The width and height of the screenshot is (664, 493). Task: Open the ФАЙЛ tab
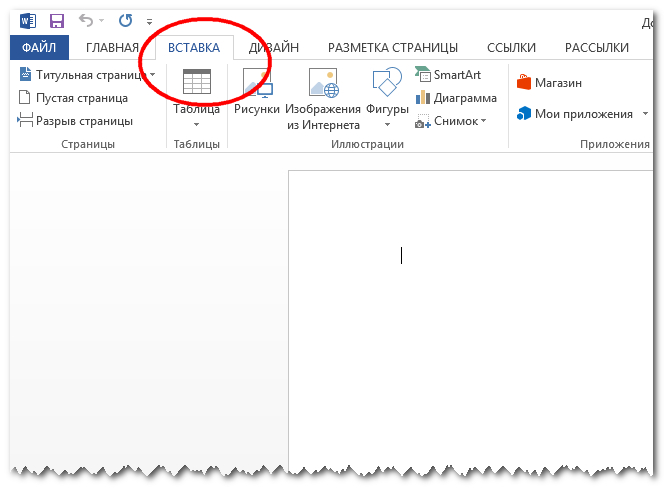click(x=39, y=47)
